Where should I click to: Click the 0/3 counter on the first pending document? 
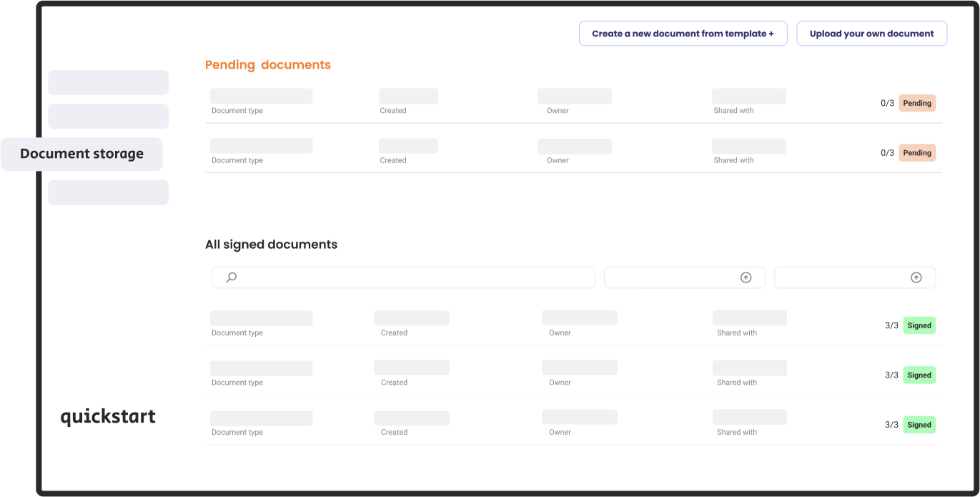pos(887,103)
